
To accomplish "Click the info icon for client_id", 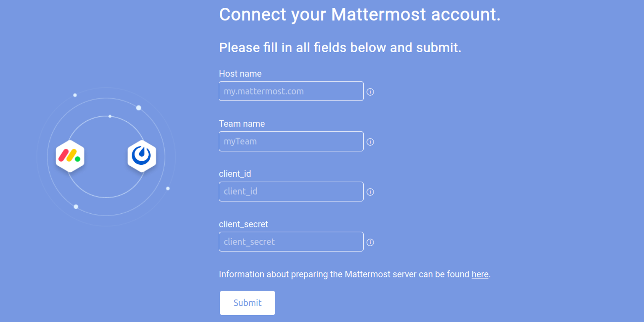I will [x=370, y=192].
